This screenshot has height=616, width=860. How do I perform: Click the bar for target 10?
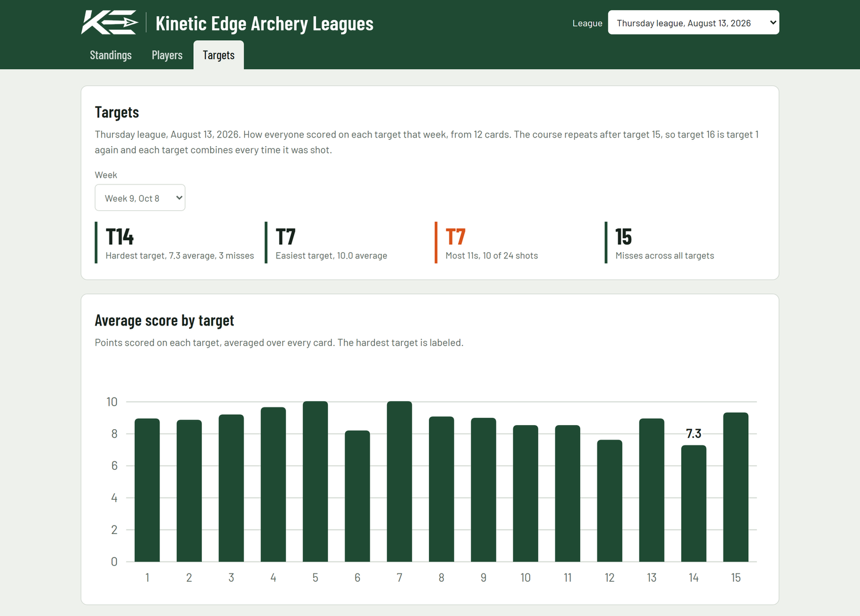[x=526, y=493]
